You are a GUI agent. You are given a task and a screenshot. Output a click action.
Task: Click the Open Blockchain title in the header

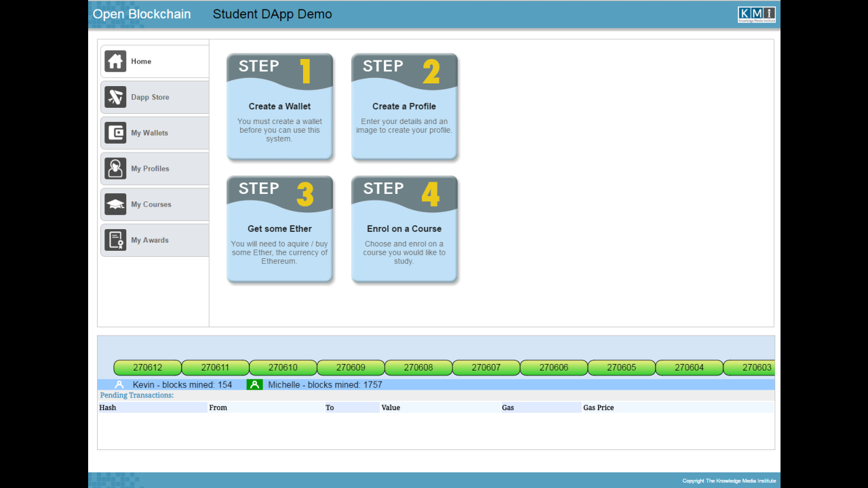tap(142, 14)
